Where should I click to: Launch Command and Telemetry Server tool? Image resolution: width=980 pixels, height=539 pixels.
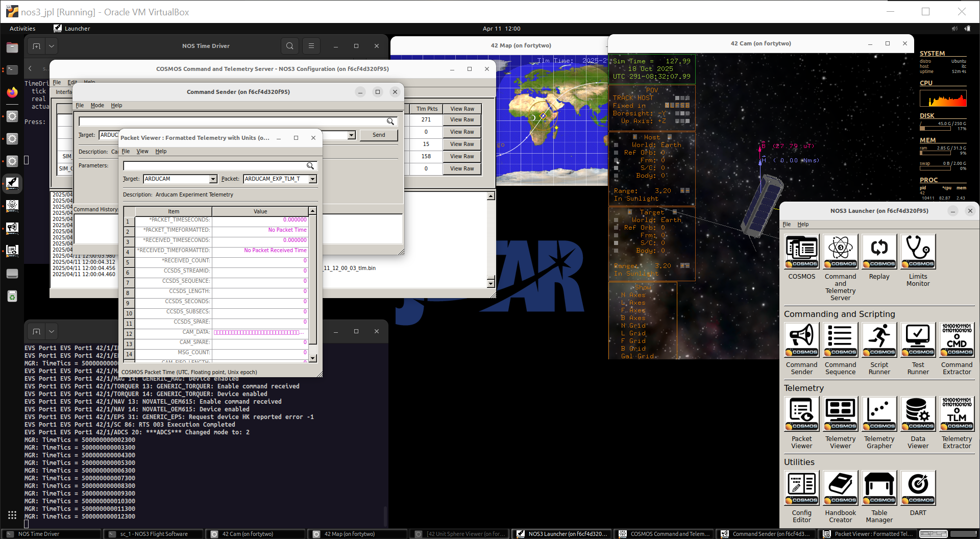click(x=841, y=252)
